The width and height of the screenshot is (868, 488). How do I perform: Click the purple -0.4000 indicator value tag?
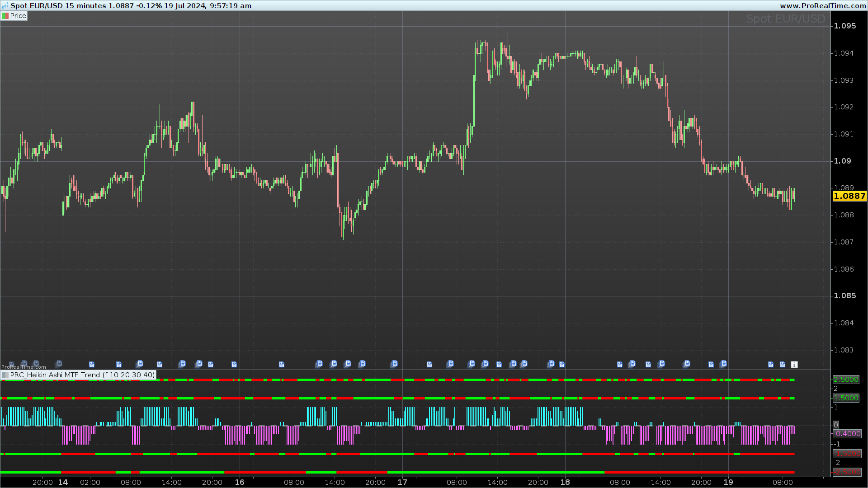(847, 434)
